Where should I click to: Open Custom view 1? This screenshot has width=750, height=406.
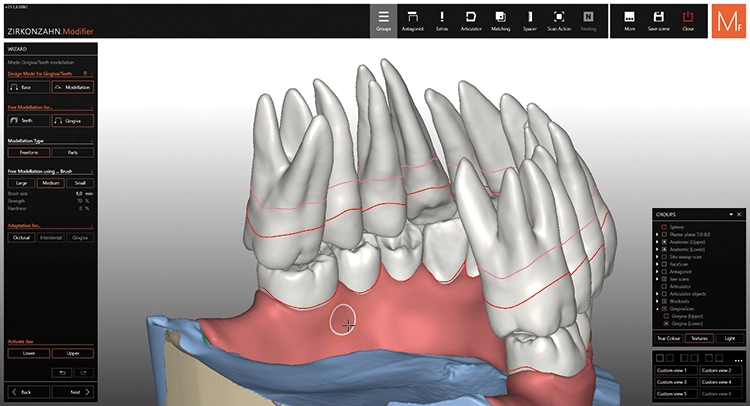coord(676,370)
